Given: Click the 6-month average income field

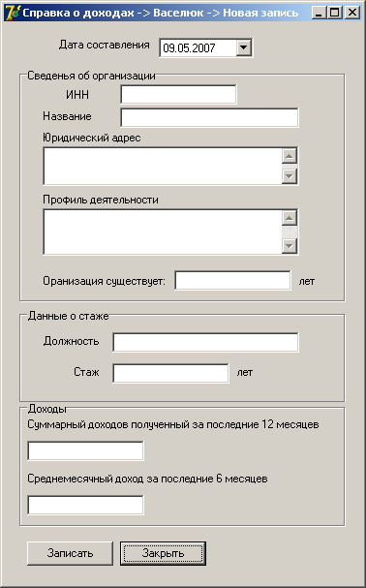Looking at the screenshot, I should click(85, 505).
